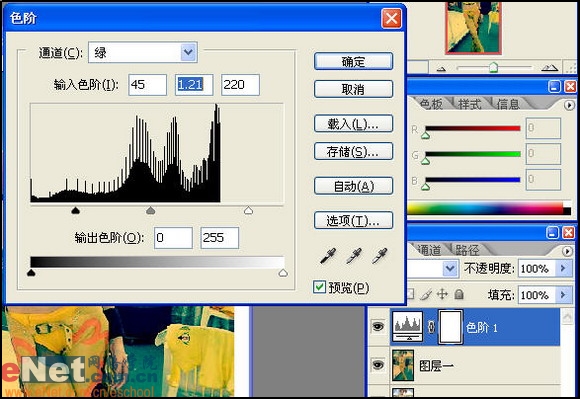Screen dimensions: 580x399
Task: Hide the 图层一 layer
Action: point(378,365)
